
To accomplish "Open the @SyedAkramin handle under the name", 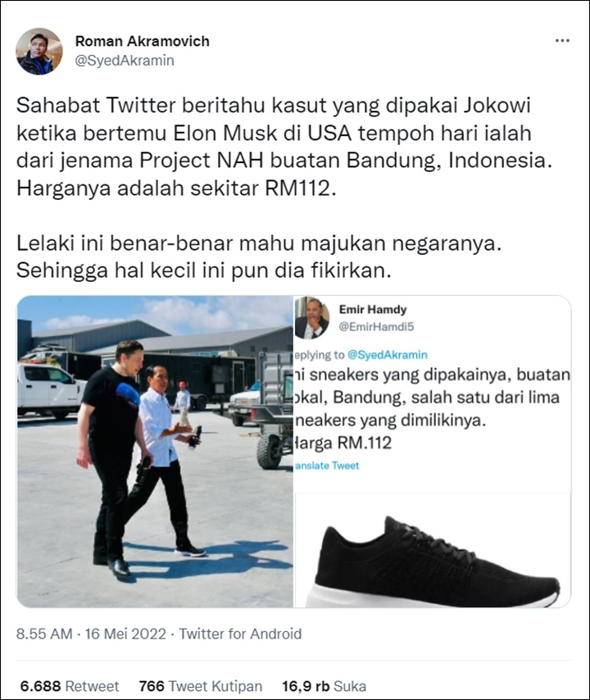I will tap(125, 61).
